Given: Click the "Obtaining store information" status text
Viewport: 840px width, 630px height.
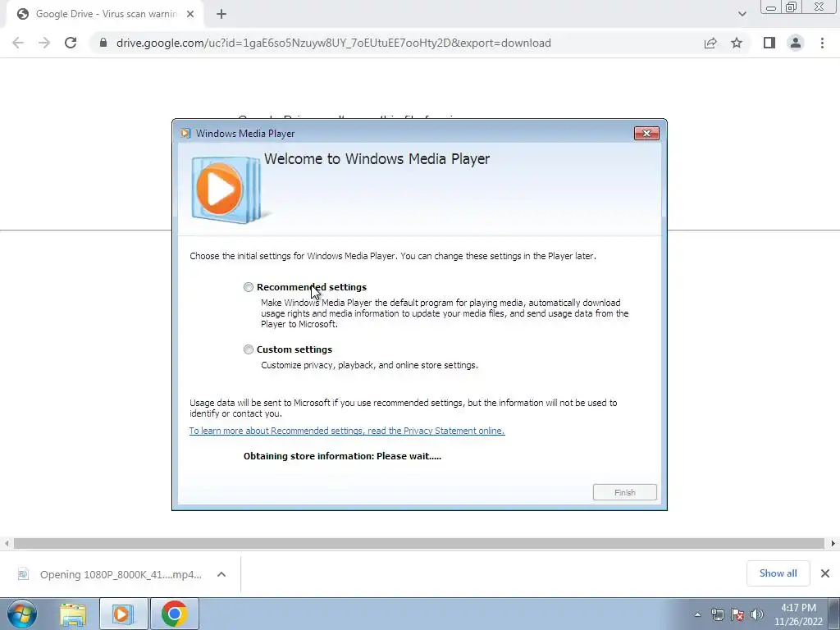Looking at the screenshot, I should point(342,456).
